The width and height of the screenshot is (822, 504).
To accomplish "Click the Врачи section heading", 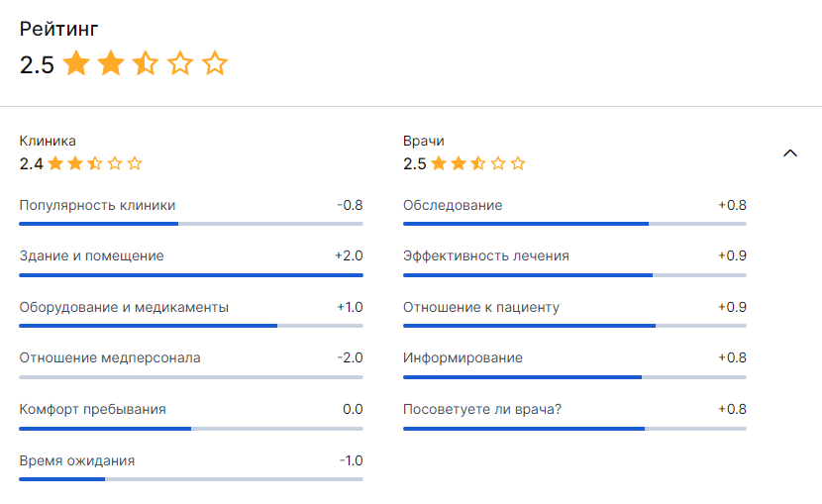I will (x=423, y=141).
